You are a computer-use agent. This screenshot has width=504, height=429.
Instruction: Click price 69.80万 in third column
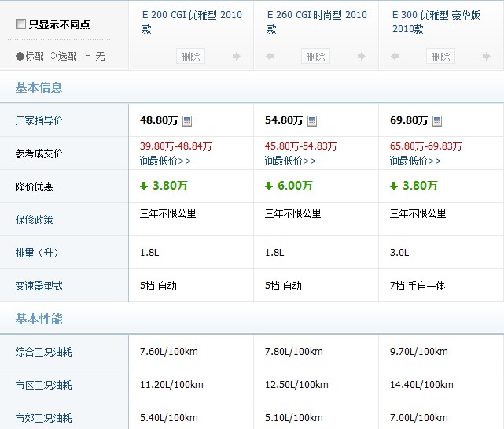tap(409, 120)
